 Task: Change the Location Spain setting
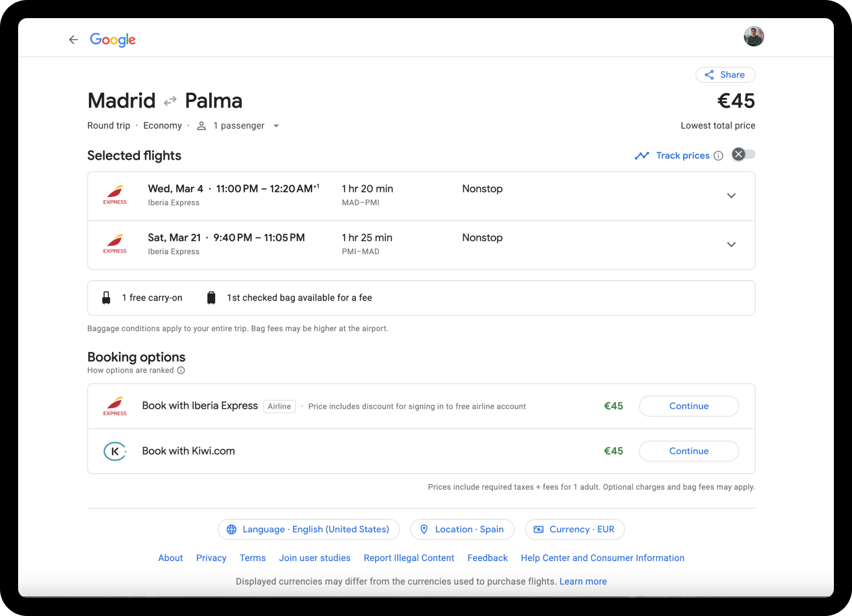(462, 529)
